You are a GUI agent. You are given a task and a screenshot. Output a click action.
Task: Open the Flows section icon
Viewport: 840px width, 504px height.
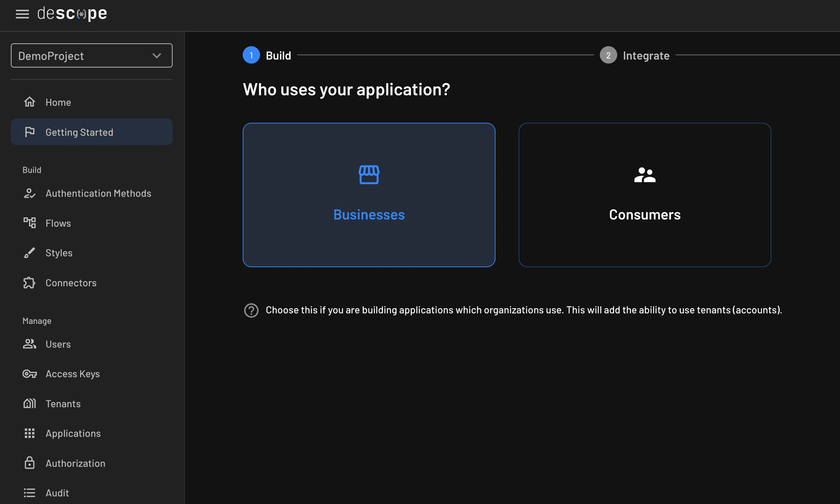click(x=30, y=223)
